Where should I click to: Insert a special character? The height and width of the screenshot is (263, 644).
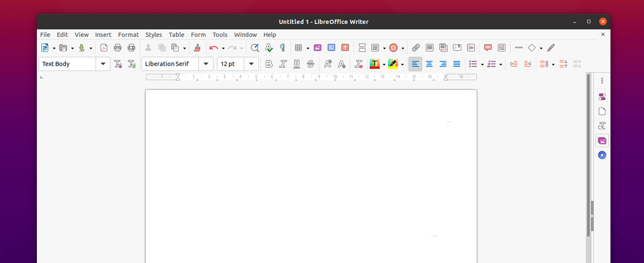(393, 47)
